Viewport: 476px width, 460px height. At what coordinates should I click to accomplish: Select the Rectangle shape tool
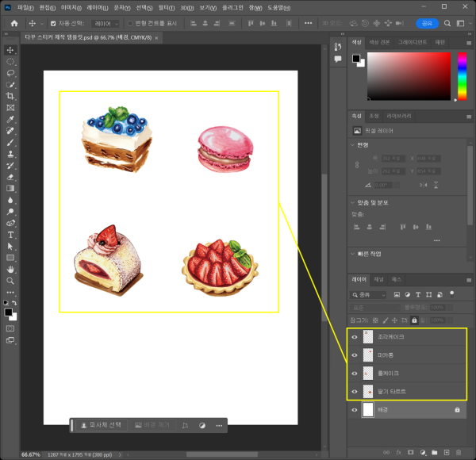[10, 258]
